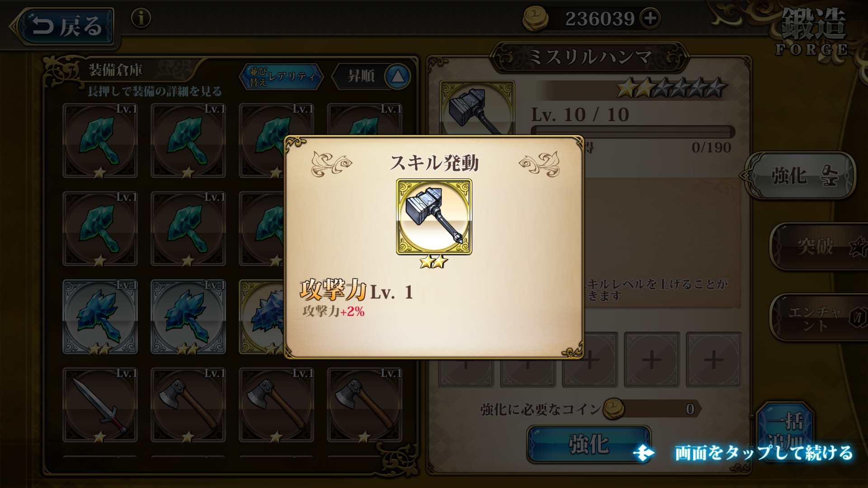
Task: Tap the Mithril Hammer icon in skill popup
Action: [x=434, y=217]
